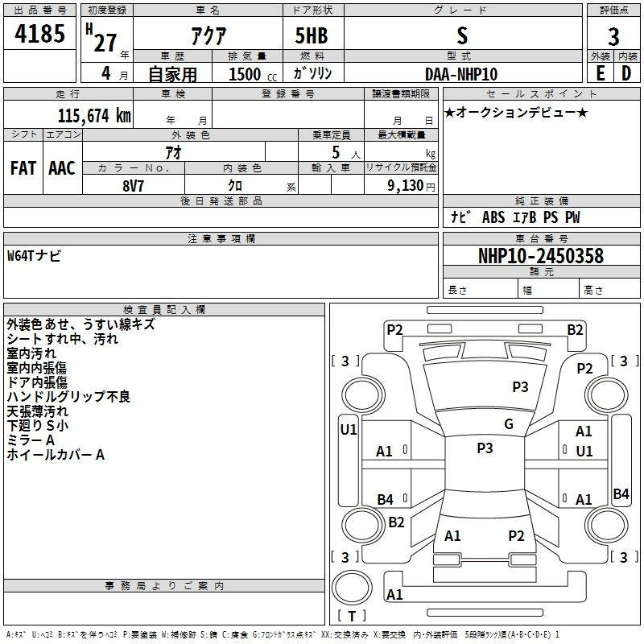The image size is (644, 644).
Task: Select the mileage value 115,674 km
Action: tap(93, 116)
